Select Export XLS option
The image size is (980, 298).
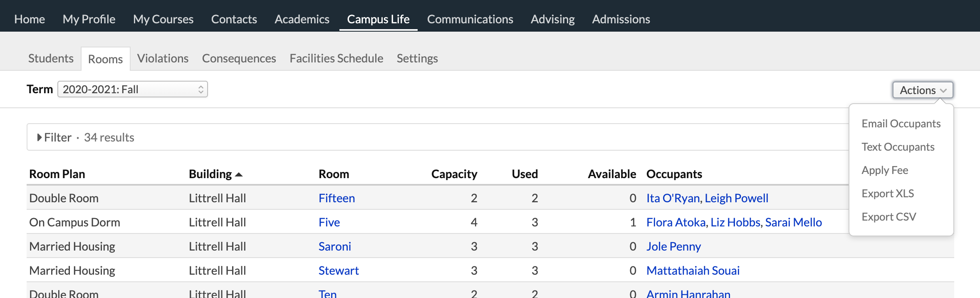888,194
